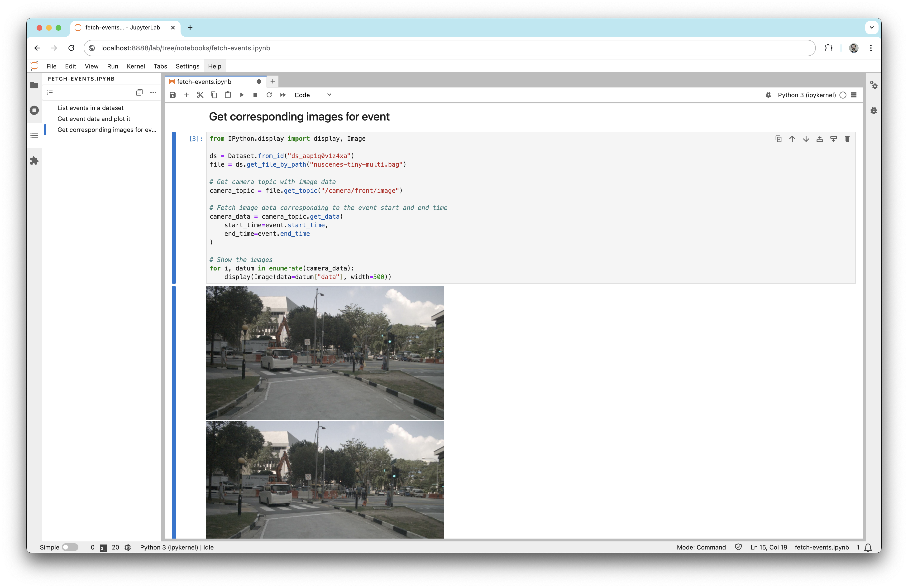Run the selected cell
This screenshot has height=588, width=908.
coord(242,95)
